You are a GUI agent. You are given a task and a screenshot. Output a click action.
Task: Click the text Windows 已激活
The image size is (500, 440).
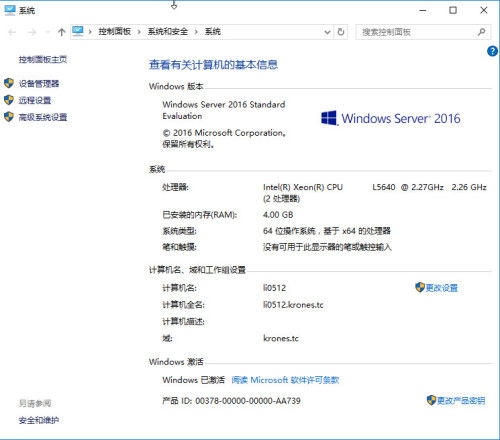193,380
